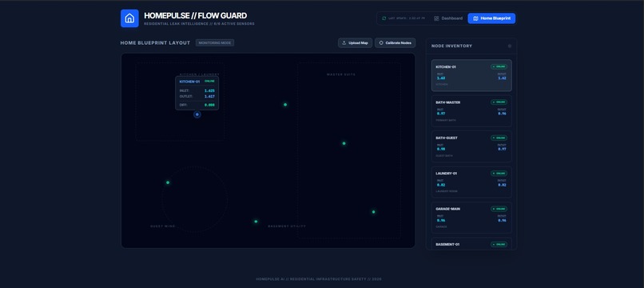Click the Kitchen / Laundry room label
This screenshot has width=644, height=288.
(200, 74)
